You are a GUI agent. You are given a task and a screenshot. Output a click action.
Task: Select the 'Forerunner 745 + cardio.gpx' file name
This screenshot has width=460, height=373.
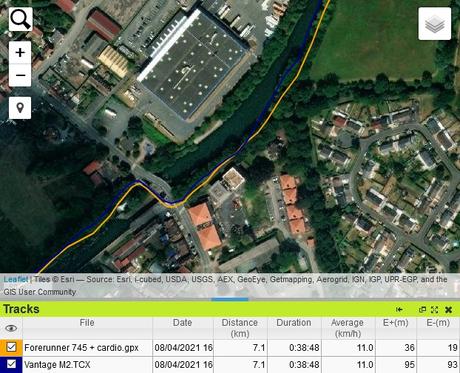(x=81, y=348)
